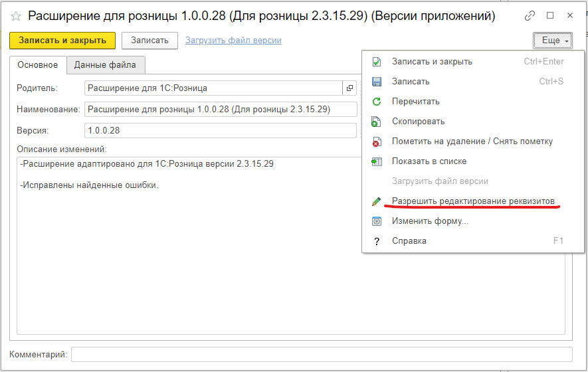Click the form settings gear icon
The width and height of the screenshot is (588, 372).
point(377,221)
